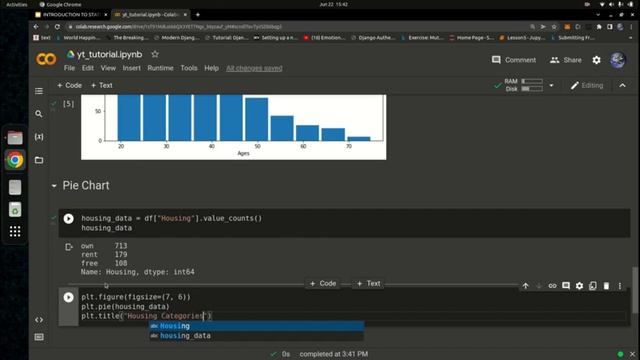Reload the page in Chrome
This screenshot has width=640, height=360.
[57, 27]
